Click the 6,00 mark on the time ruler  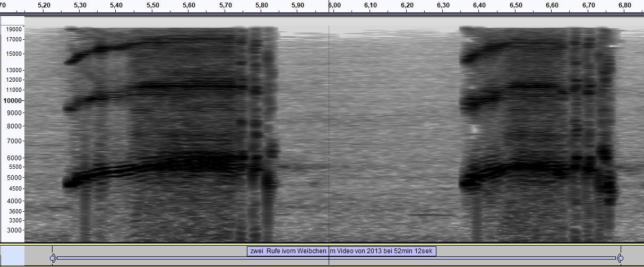(x=334, y=5)
